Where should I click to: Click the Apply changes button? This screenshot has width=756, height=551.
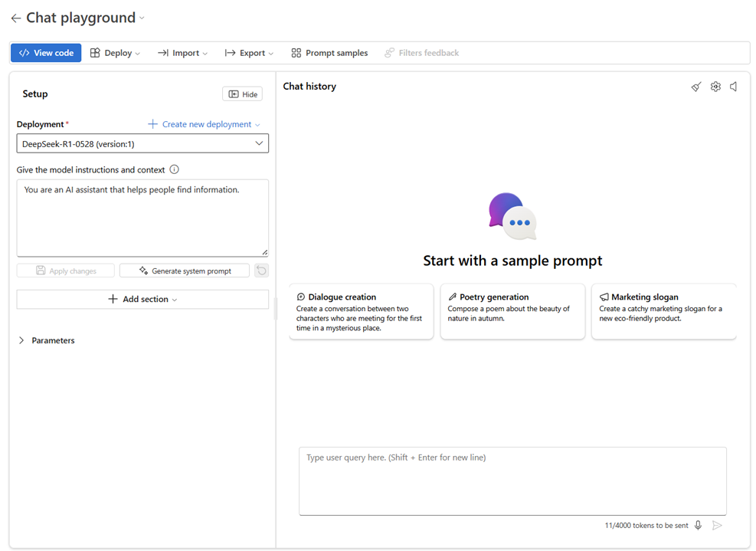coord(66,271)
